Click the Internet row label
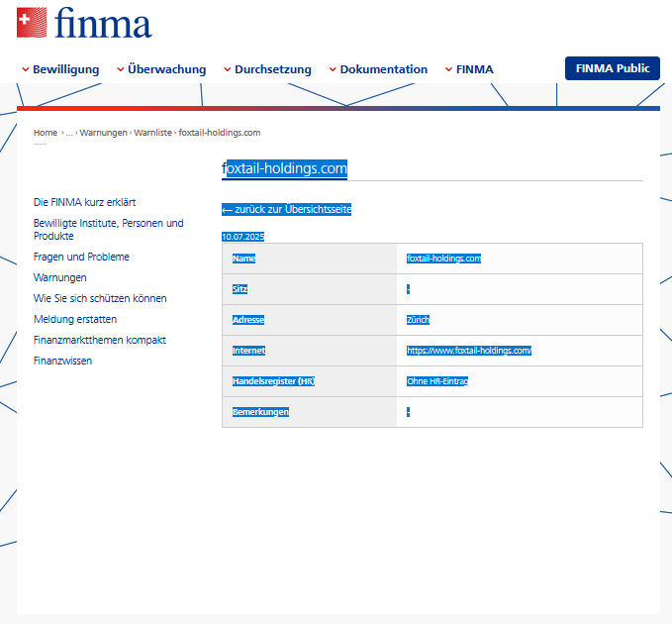The height and width of the screenshot is (624, 672). [249, 351]
